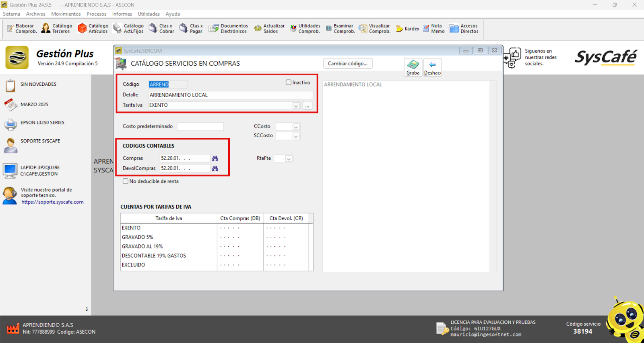Click the Costo predeterminado input field
644x343 pixels.
200,126
